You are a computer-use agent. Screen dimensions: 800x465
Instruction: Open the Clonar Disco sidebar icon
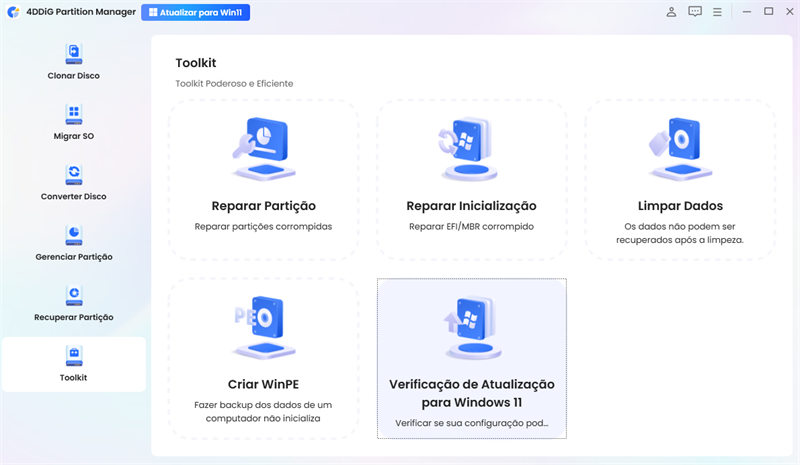73,53
